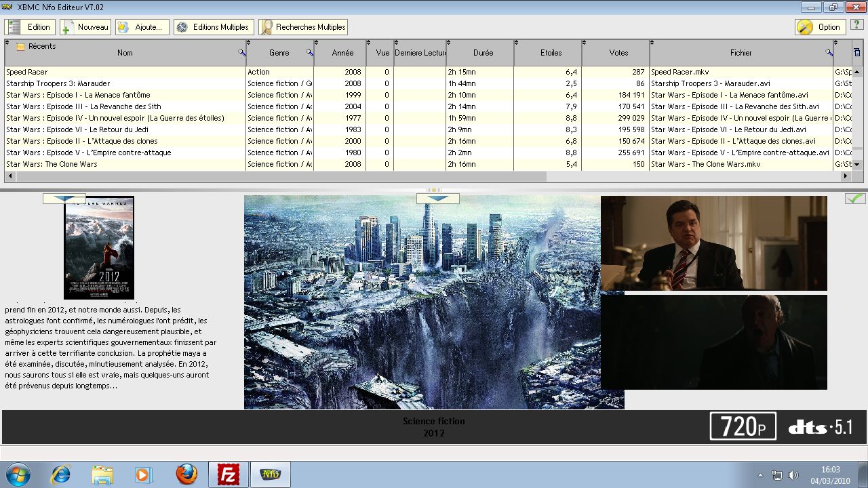This screenshot has width=868, height=488.
Task: Open the help question mark icon
Action: point(856,25)
